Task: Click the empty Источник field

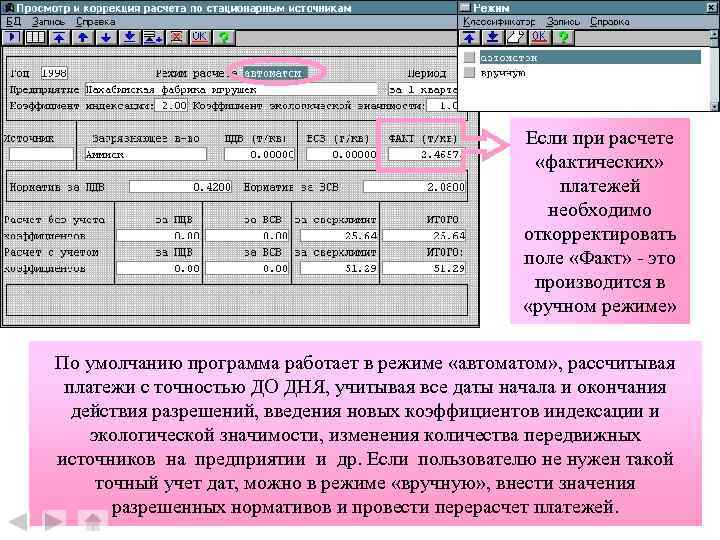Action: pos(41,154)
